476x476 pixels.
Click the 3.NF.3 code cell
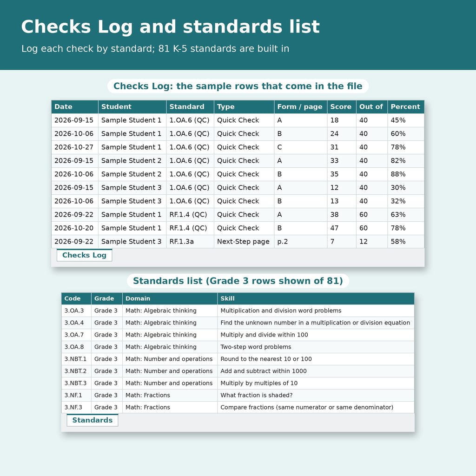(76, 407)
